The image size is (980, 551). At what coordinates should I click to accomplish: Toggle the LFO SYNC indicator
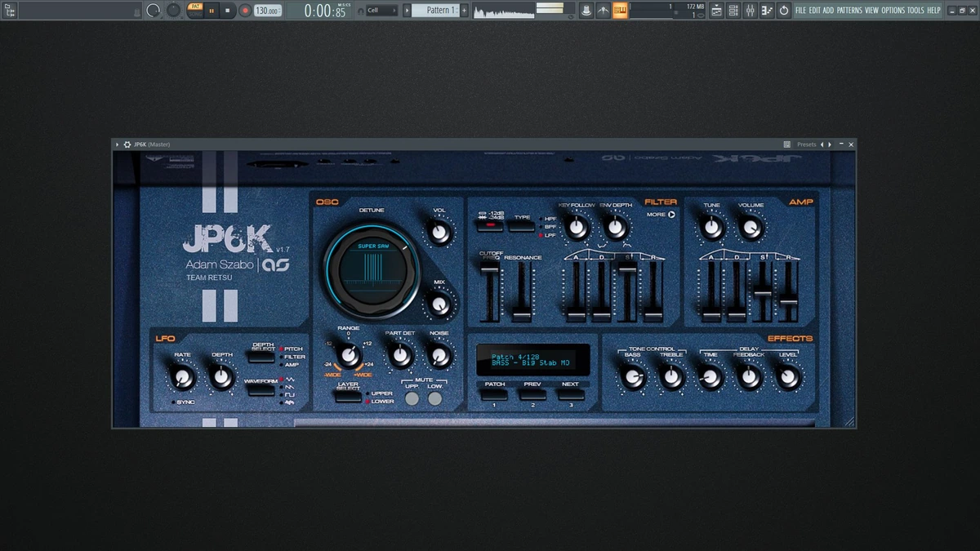(x=173, y=402)
